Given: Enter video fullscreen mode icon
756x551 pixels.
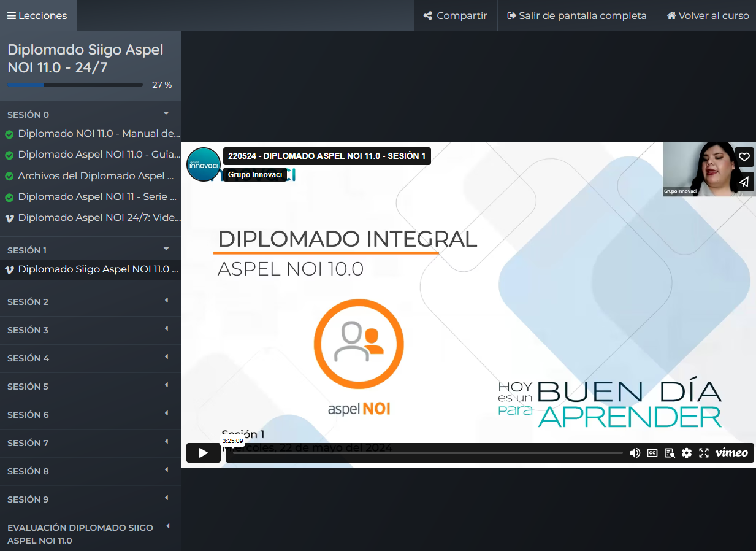Looking at the screenshot, I should [704, 453].
